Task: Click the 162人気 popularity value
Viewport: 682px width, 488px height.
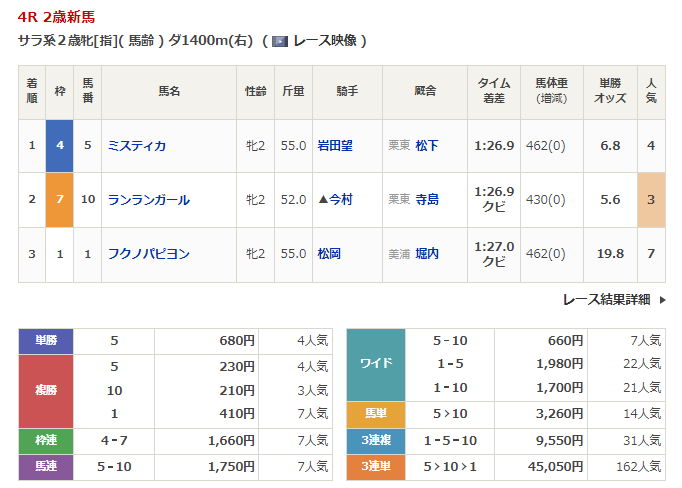Action: coord(639,467)
